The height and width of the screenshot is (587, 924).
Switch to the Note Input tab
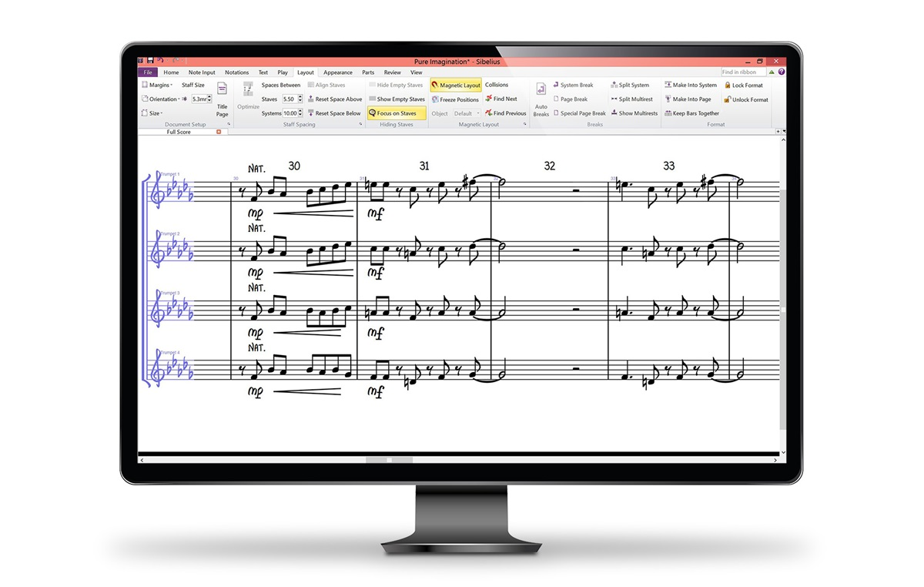click(x=202, y=72)
